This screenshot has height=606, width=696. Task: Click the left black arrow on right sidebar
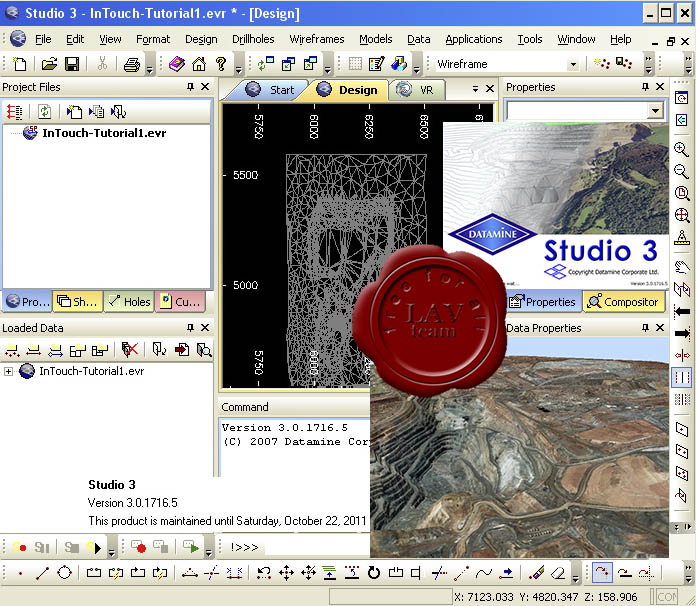tap(682, 311)
